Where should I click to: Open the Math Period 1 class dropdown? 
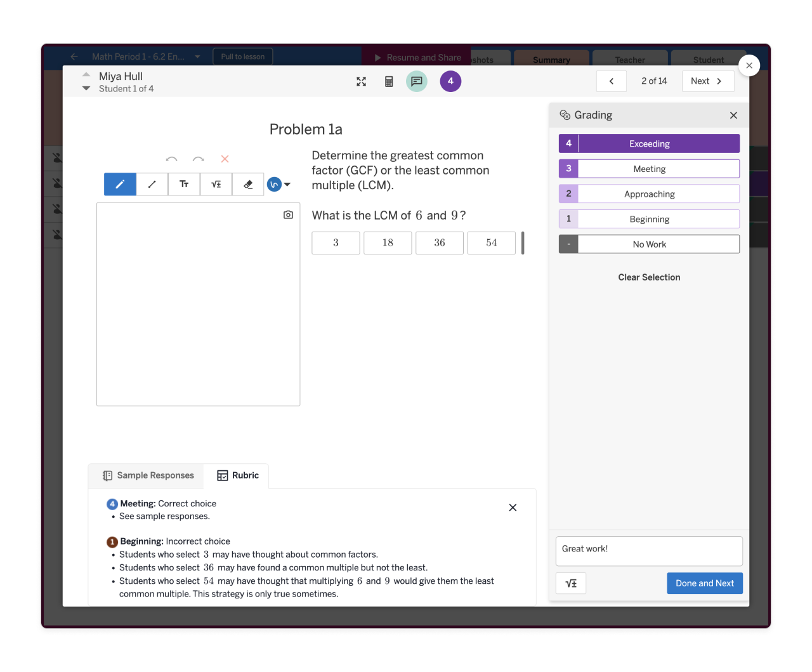pos(197,56)
